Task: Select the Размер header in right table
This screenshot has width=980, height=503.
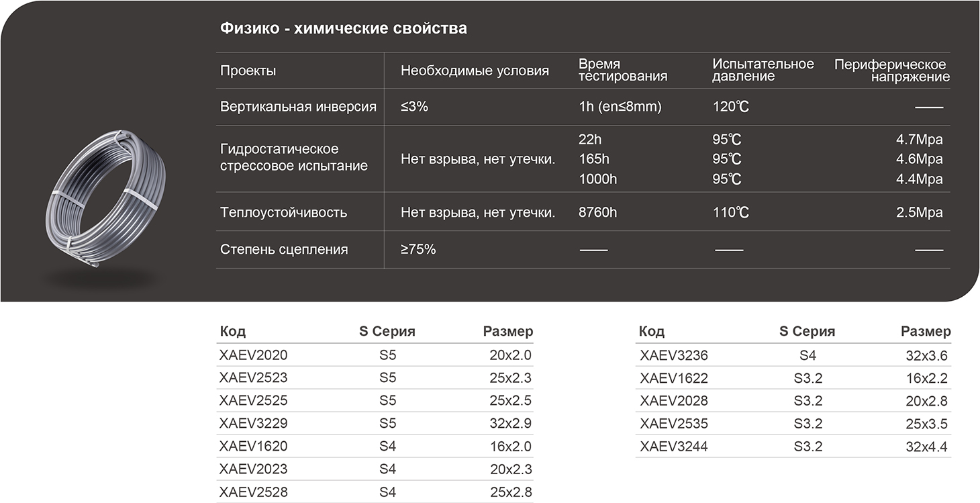Action: tap(926, 331)
